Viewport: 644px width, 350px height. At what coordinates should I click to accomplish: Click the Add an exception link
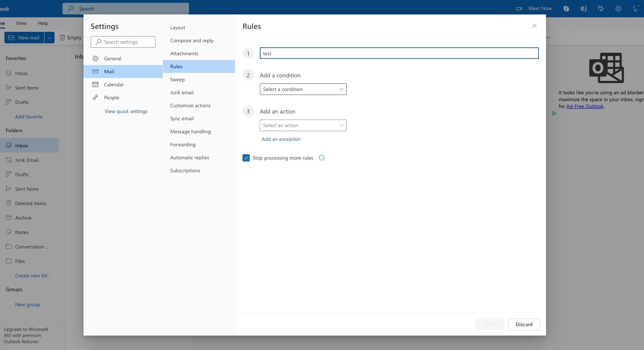click(281, 139)
